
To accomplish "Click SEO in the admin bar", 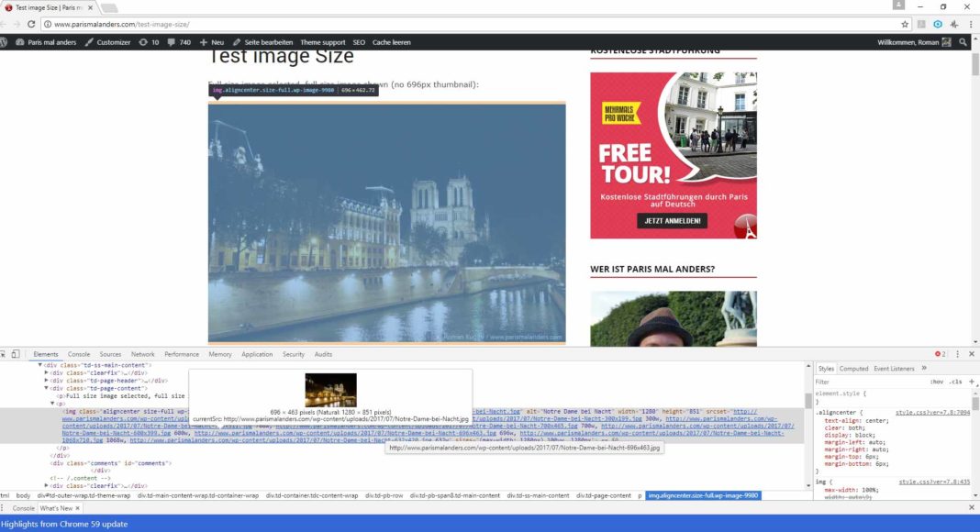I will pyautogui.click(x=359, y=42).
